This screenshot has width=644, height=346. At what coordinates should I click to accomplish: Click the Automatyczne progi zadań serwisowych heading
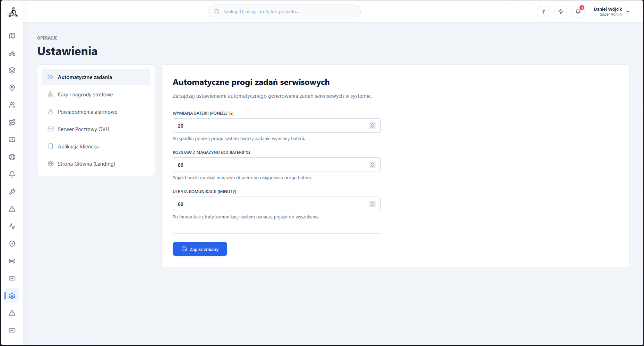tap(251, 82)
